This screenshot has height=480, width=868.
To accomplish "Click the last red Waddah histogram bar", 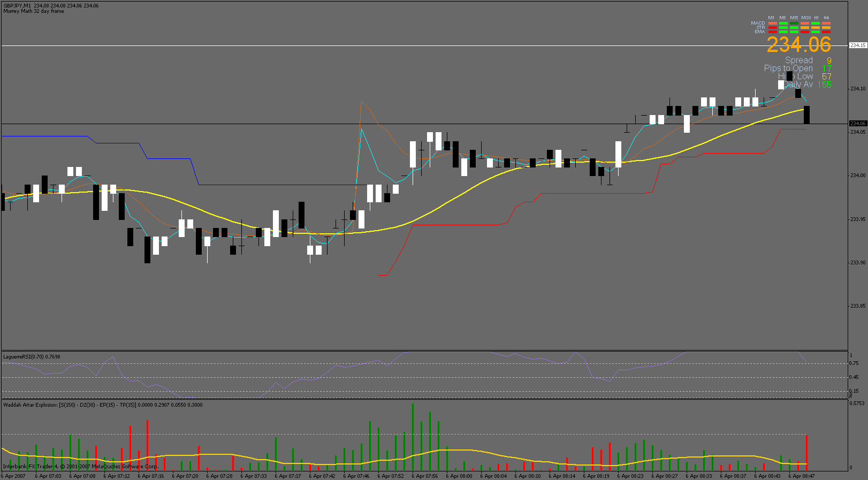I will pos(806,452).
